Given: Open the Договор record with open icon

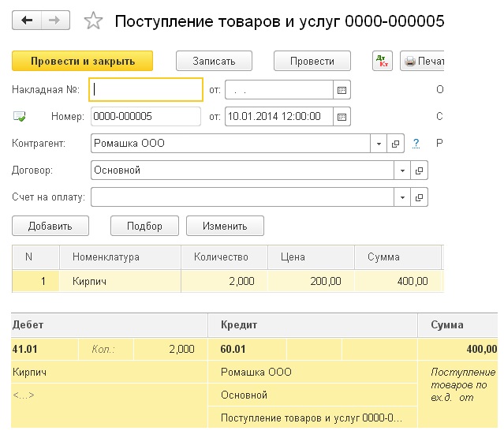Looking at the screenshot, I should point(419,170).
